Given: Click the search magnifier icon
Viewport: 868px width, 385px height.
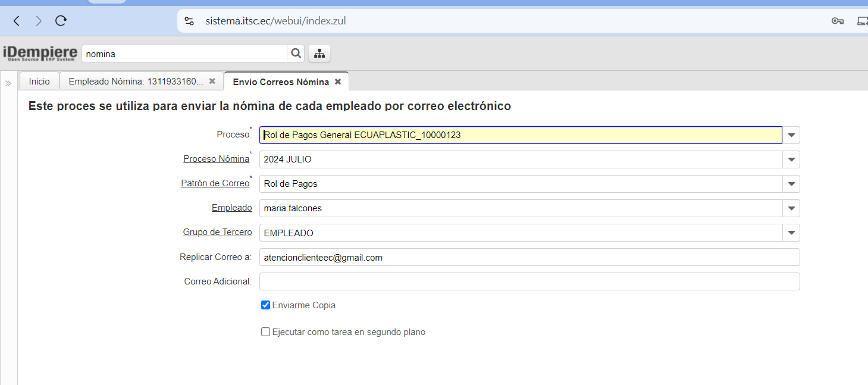Looking at the screenshot, I should point(296,54).
